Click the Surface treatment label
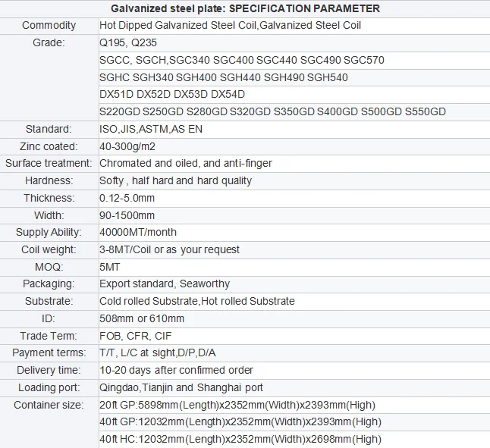This screenshot has height=448, width=490. [x=49, y=163]
